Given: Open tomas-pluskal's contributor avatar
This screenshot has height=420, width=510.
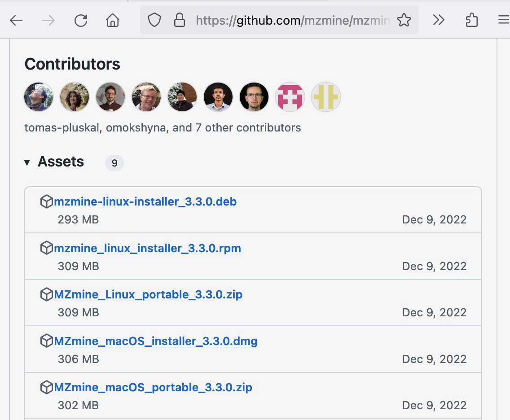Looking at the screenshot, I should (x=38, y=96).
